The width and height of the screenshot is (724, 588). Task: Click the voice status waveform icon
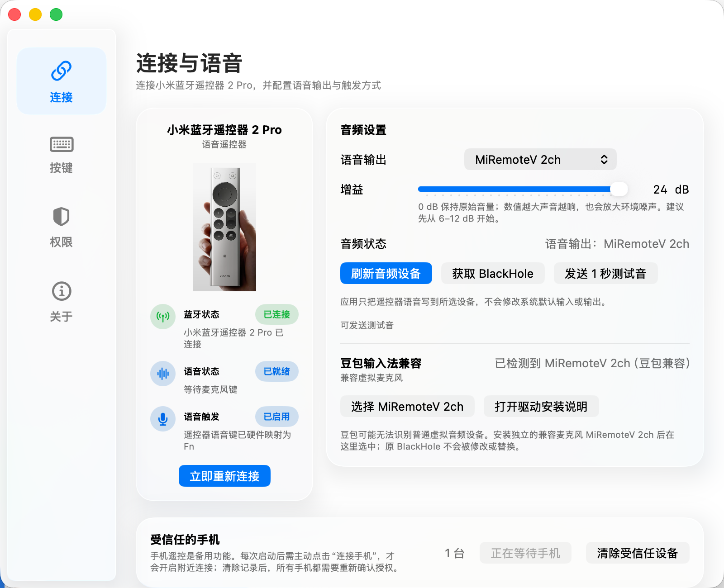point(163,374)
